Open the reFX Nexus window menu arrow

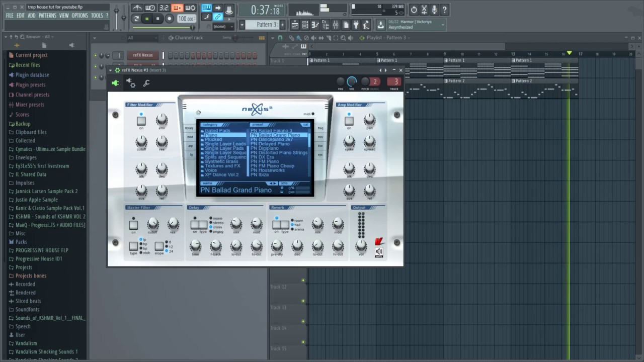pos(111,70)
